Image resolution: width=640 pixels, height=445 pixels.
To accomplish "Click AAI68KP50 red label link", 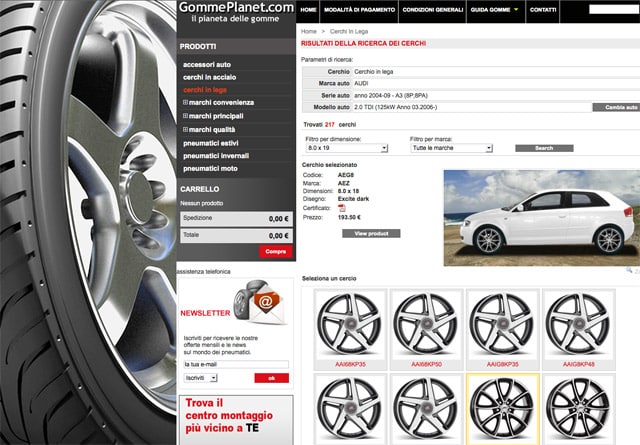I will 426,364.
